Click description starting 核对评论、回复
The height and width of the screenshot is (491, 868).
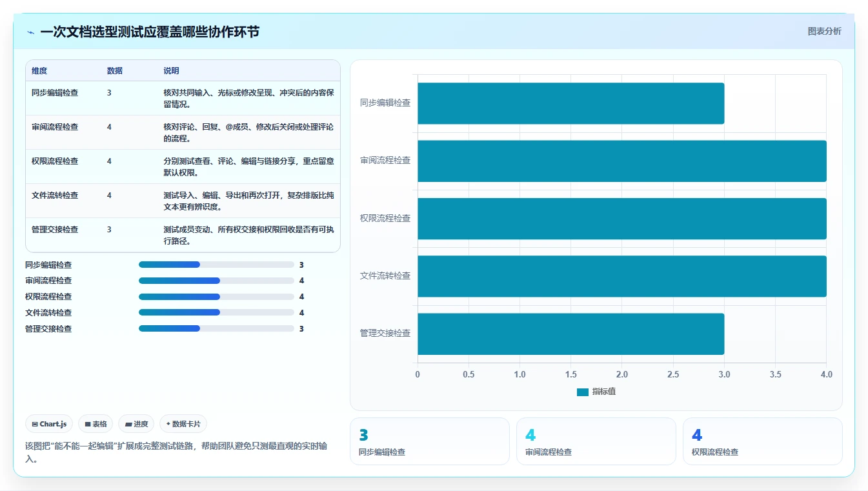tap(248, 133)
